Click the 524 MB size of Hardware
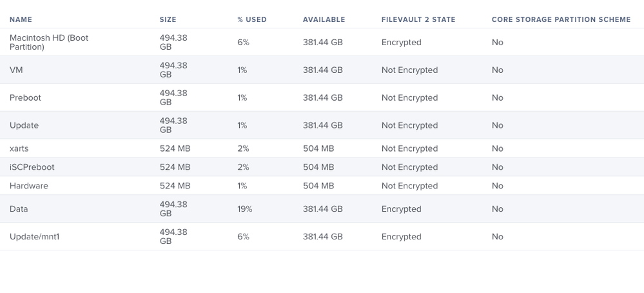 pos(175,186)
